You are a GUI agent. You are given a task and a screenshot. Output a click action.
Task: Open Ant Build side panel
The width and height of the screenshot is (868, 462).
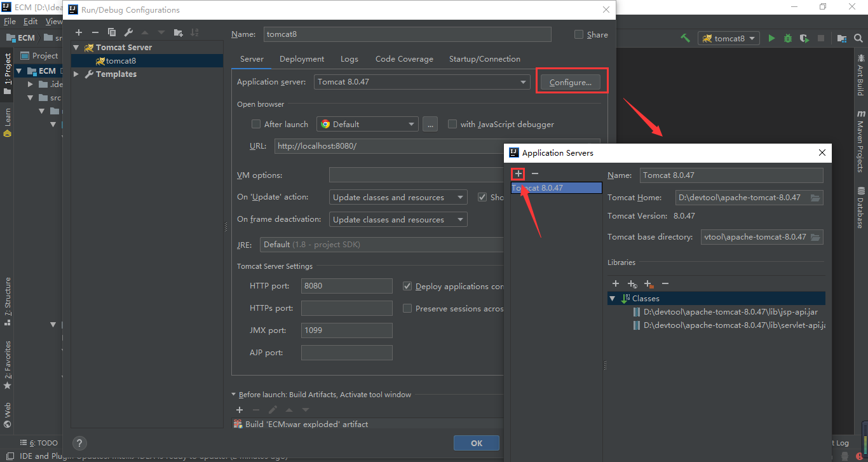(861, 74)
